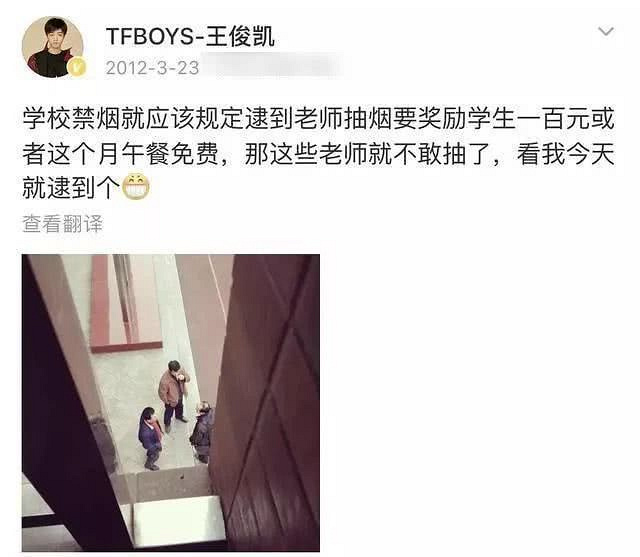
Task: Click the dark brown wall in photo
Action: click(x=265, y=402)
